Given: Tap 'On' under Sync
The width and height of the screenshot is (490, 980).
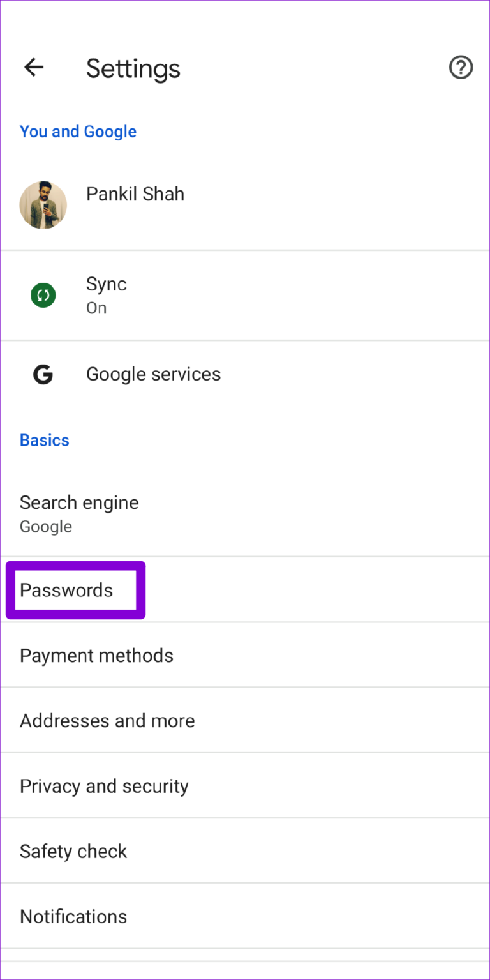Looking at the screenshot, I should coord(96,308).
